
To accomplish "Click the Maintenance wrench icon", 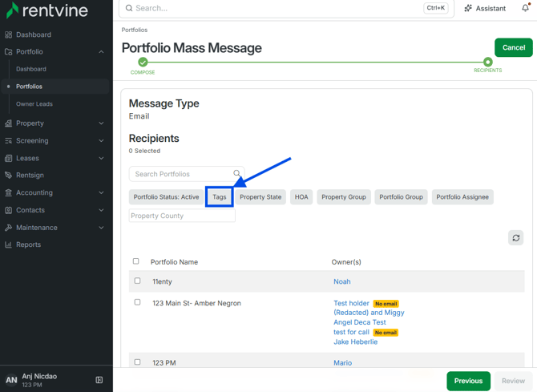I will 9,228.
